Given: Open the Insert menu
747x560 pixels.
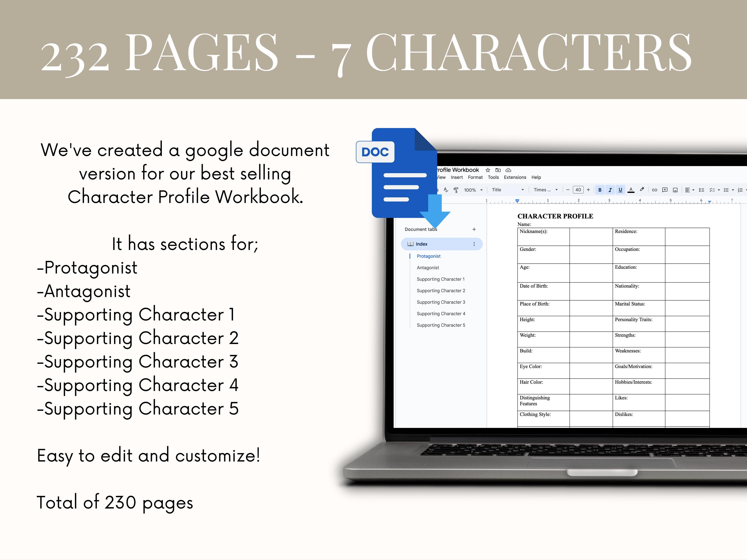Looking at the screenshot, I should (x=457, y=177).
